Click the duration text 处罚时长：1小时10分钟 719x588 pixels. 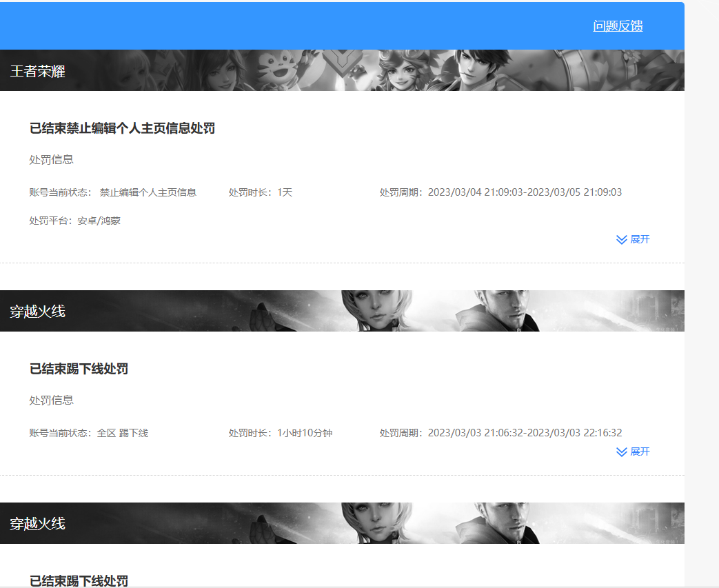[x=281, y=433]
